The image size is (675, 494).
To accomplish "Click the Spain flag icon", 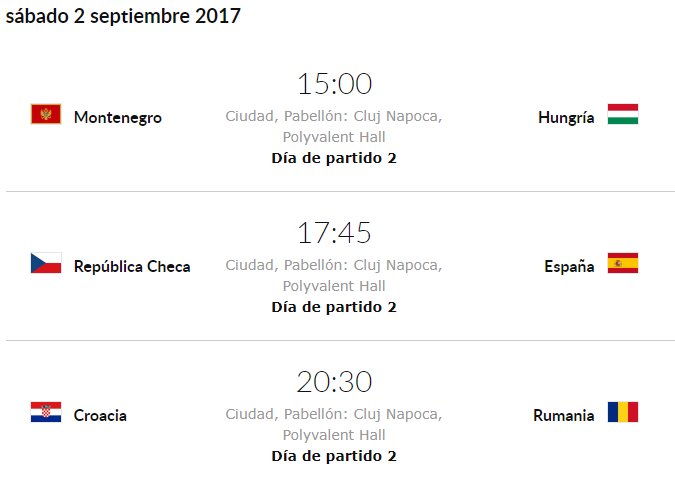I will pos(622,263).
